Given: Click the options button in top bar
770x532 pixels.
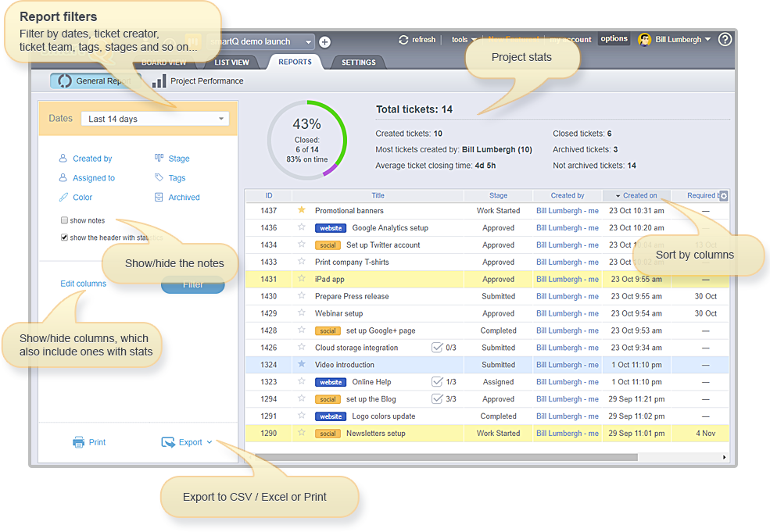Looking at the screenshot, I should coord(614,38).
